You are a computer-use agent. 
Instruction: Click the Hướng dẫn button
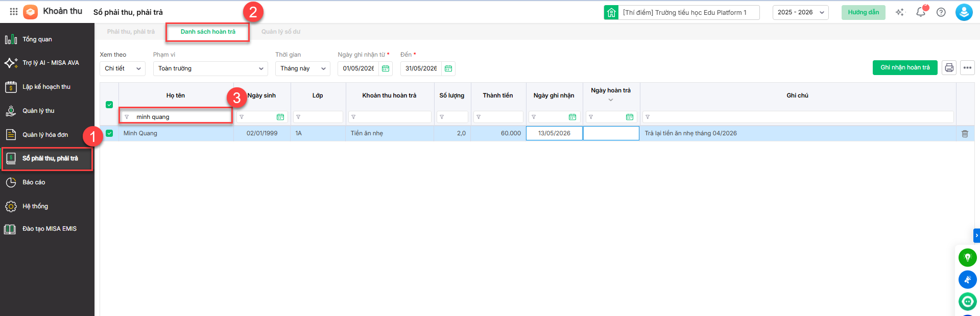coord(863,12)
